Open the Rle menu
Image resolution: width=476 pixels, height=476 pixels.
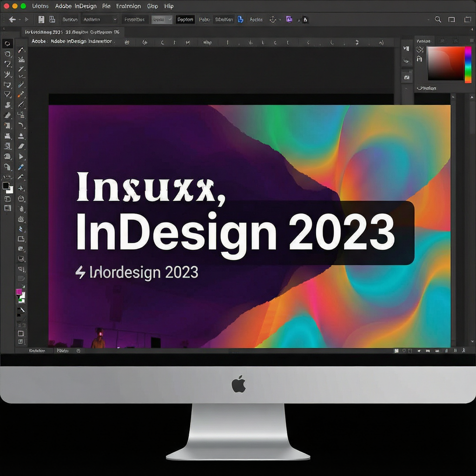(x=106, y=6)
